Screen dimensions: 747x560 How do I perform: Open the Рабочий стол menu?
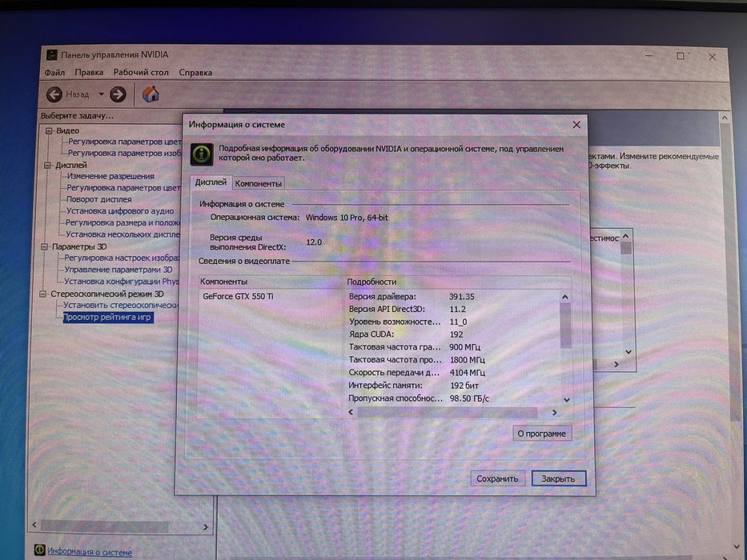pos(141,72)
